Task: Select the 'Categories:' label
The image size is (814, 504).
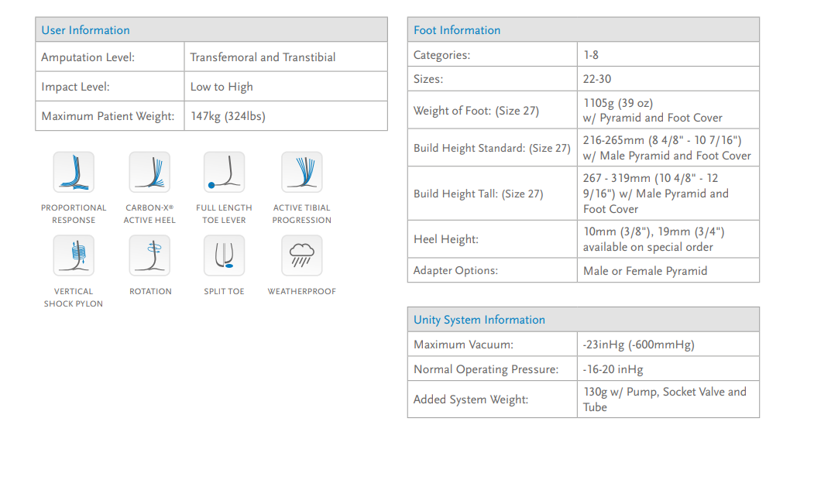Action: [x=441, y=55]
